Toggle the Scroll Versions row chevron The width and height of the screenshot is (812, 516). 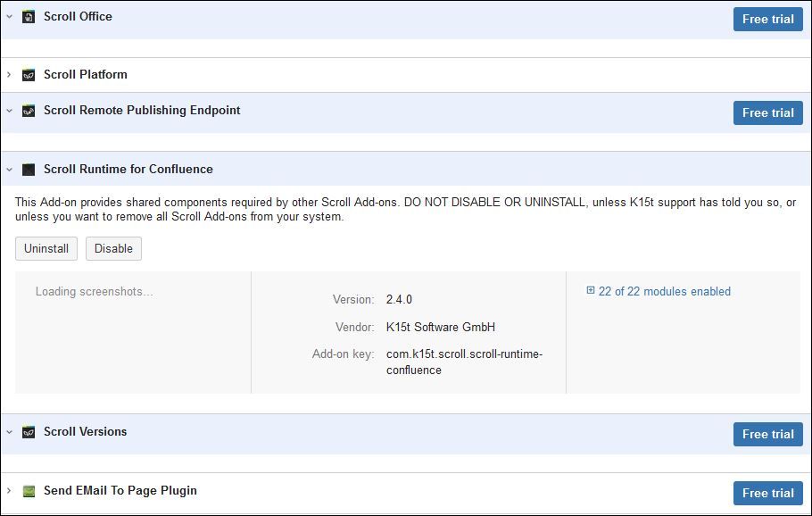[9, 431]
